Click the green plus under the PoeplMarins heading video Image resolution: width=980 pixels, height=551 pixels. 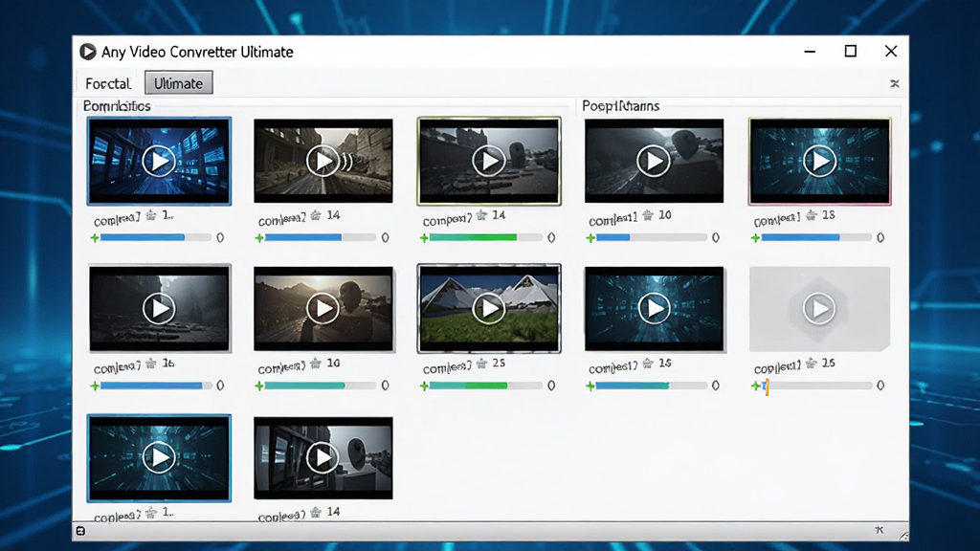click(590, 238)
